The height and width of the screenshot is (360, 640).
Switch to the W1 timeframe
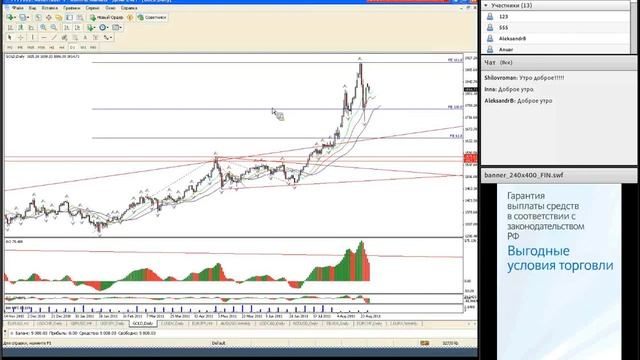tap(83, 47)
